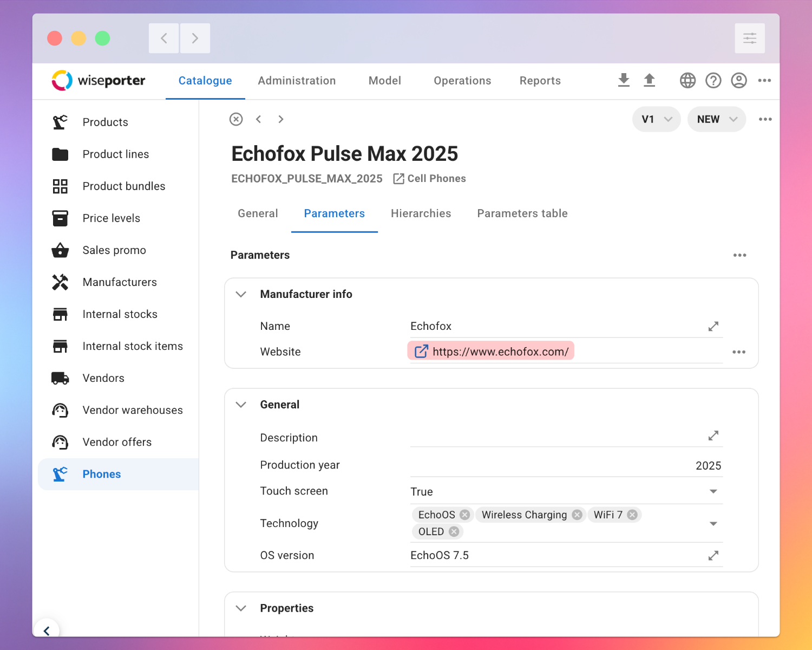
Task: Open the Cell Phones category link
Action: [430, 179]
